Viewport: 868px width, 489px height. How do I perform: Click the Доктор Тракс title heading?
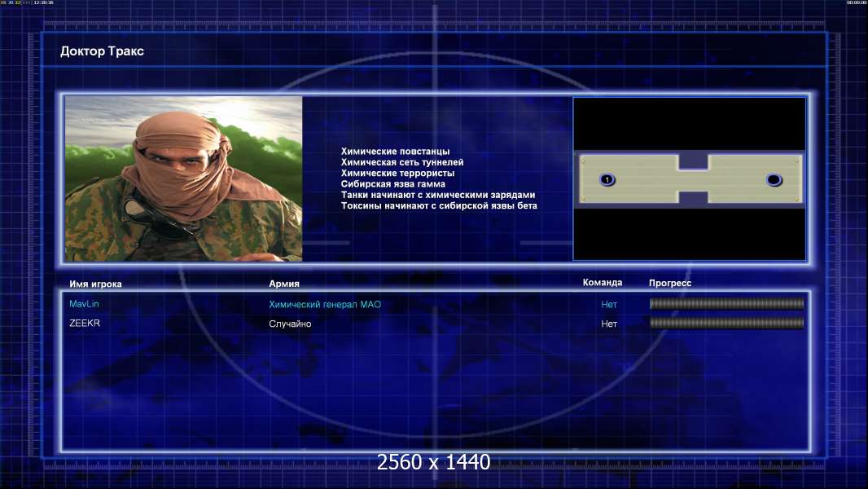click(102, 51)
